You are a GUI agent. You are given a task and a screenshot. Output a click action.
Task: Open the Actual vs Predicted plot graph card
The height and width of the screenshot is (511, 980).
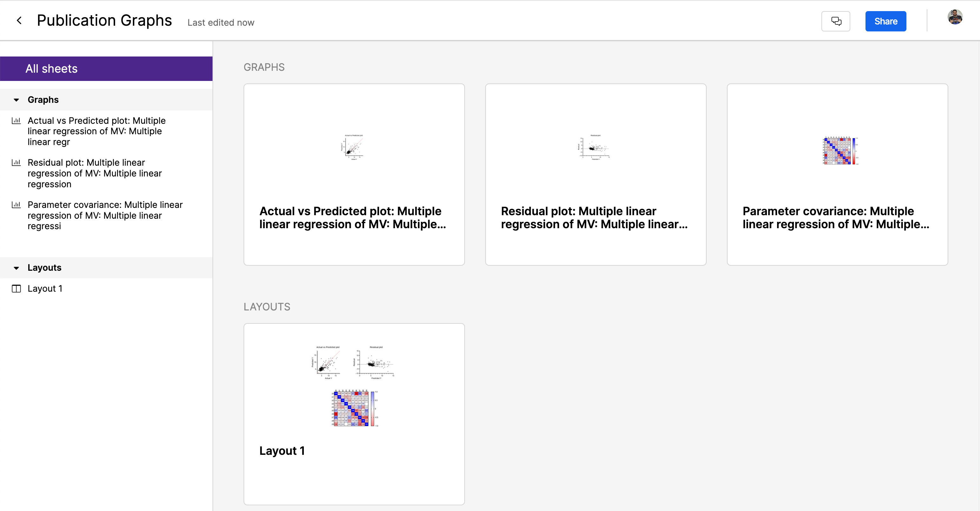(x=353, y=175)
